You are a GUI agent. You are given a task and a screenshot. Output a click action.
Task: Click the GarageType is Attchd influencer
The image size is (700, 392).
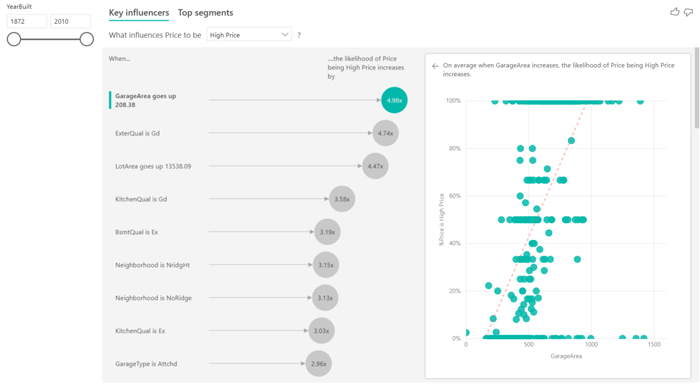tap(146, 364)
